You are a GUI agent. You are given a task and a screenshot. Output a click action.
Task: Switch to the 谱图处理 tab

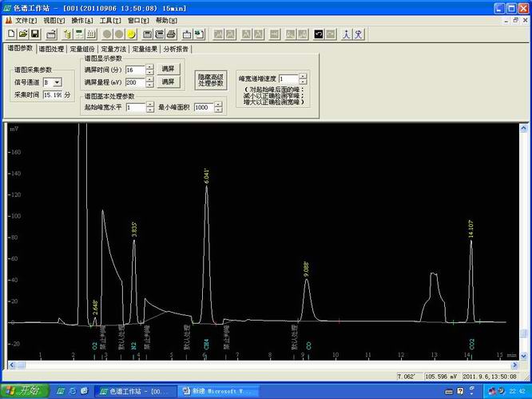pyautogui.click(x=51, y=49)
